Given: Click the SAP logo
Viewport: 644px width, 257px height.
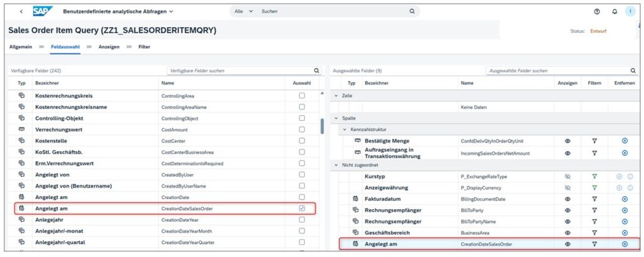Looking at the screenshot, I should click(43, 11).
